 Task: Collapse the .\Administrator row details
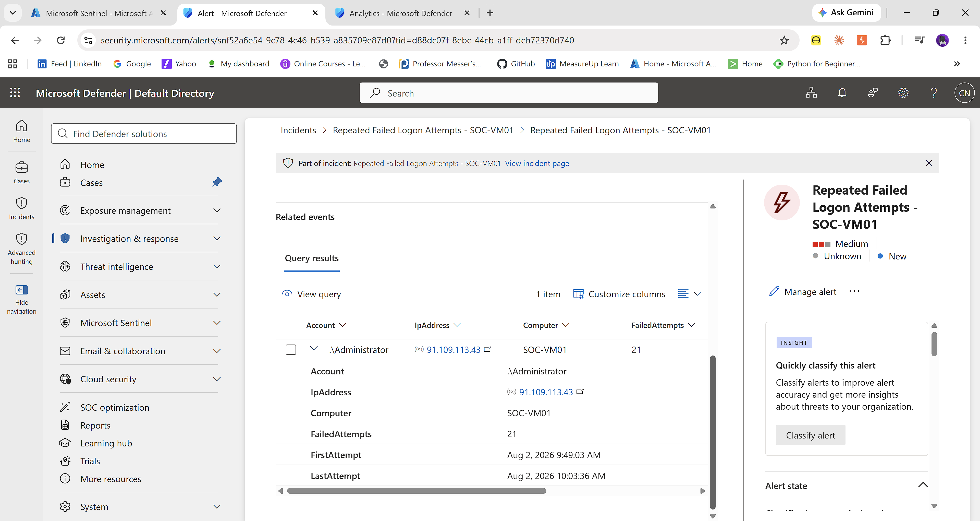pos(314,348)
